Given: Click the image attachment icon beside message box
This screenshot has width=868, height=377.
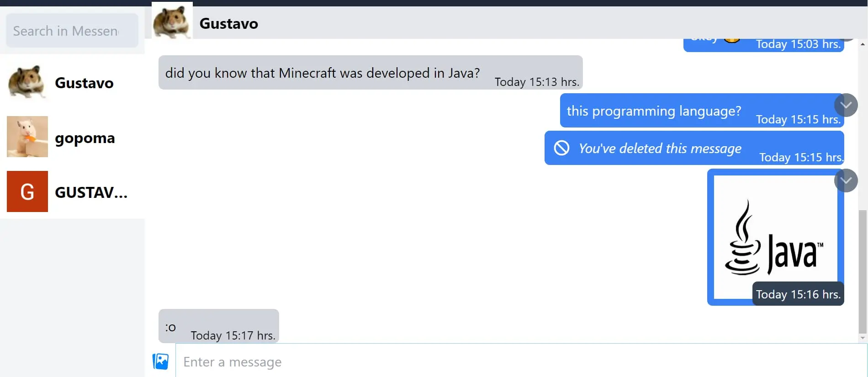Looking at the screenshot, I should (x=160, y=361).
